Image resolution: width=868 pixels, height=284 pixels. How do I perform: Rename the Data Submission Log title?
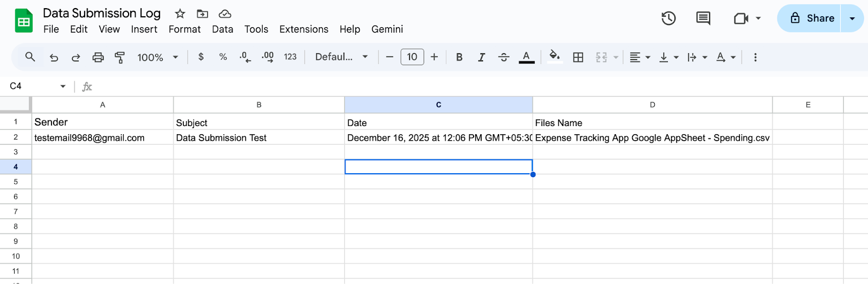click(102, 13)
